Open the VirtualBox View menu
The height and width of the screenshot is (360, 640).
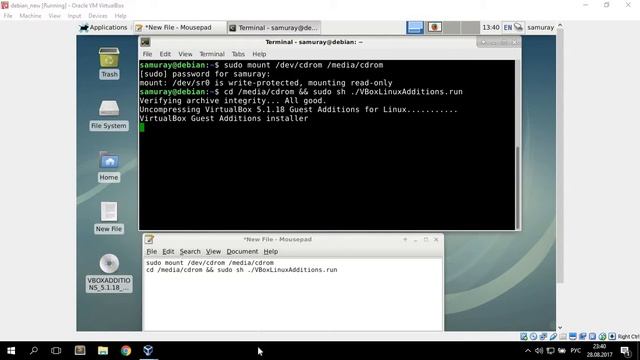pos(54,16)
